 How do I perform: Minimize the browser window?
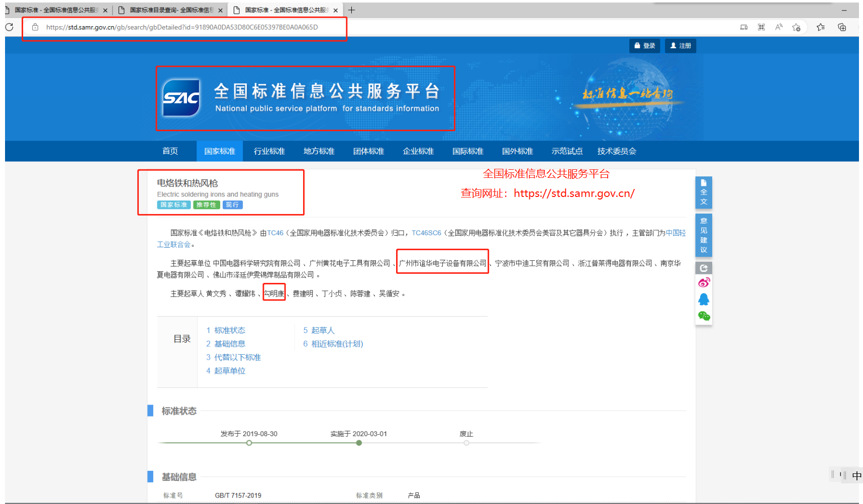click(x=844, y=10)
